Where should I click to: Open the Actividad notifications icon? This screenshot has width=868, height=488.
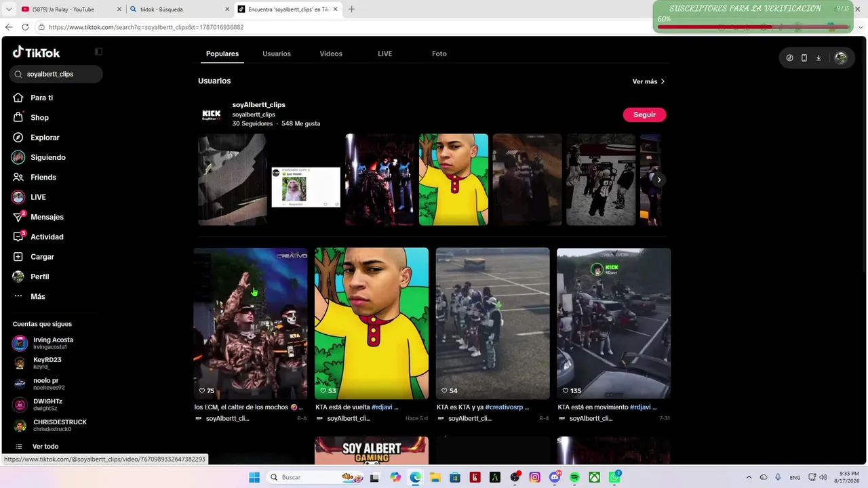pyautogui.click(x=18, y=237)
